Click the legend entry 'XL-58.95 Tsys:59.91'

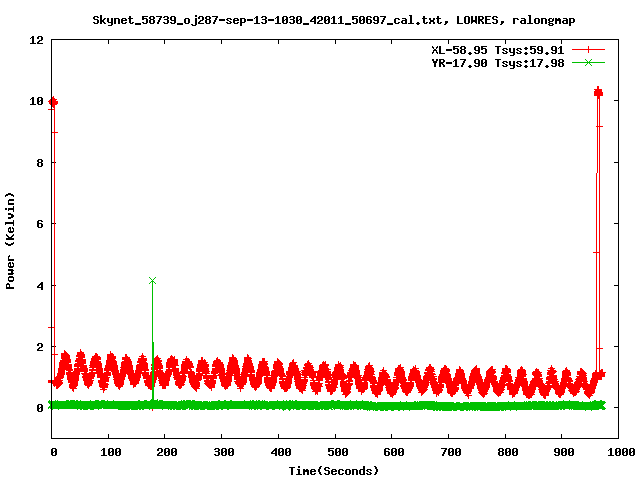pos(498,50)
